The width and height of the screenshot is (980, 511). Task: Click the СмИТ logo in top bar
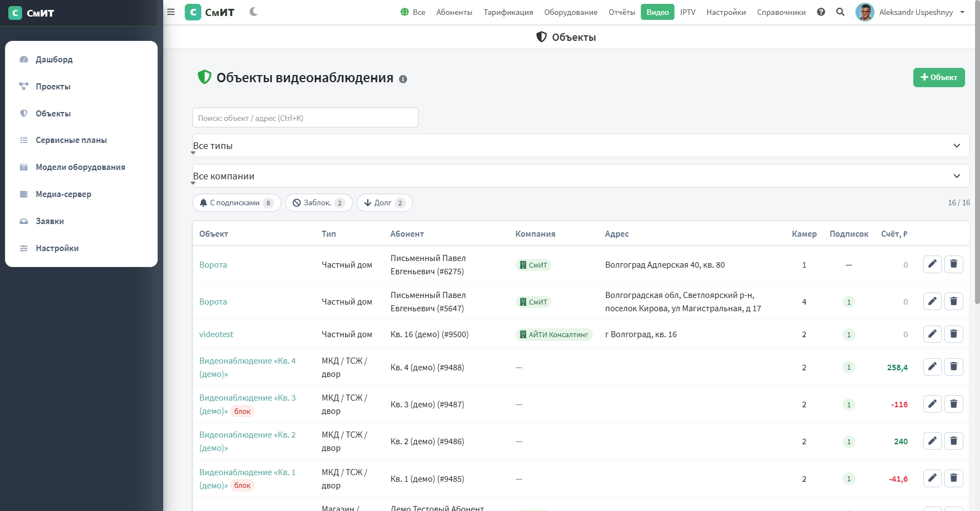point(210,12)
